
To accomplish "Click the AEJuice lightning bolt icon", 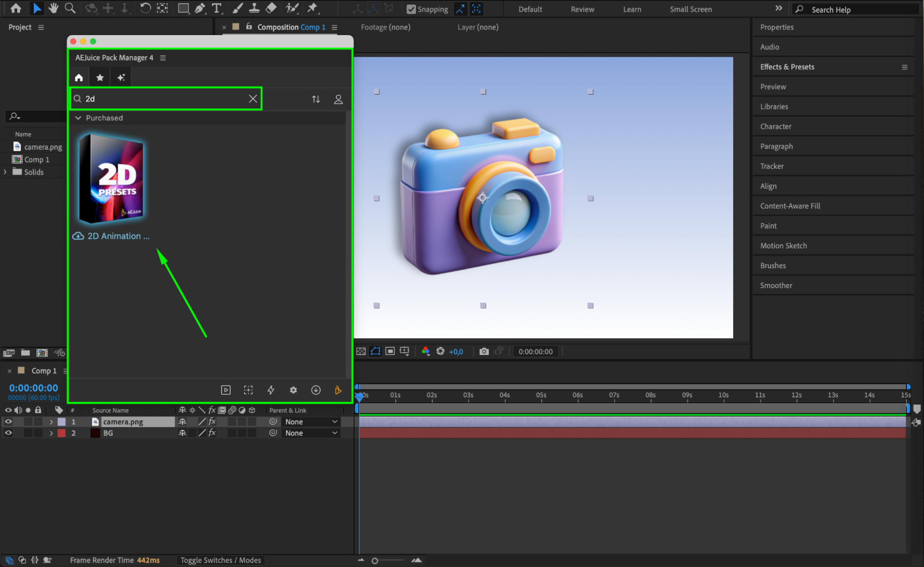I will 271,390.
